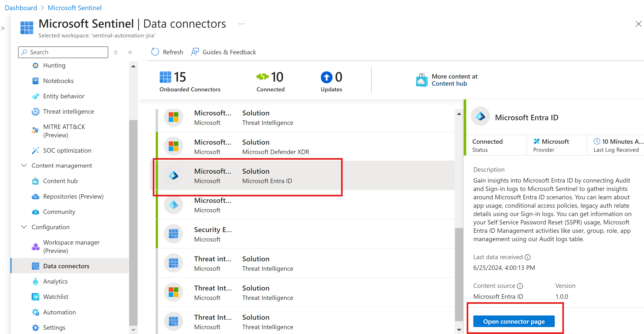
Task: Click the Version 1.0.0 value
Action: 562,297
